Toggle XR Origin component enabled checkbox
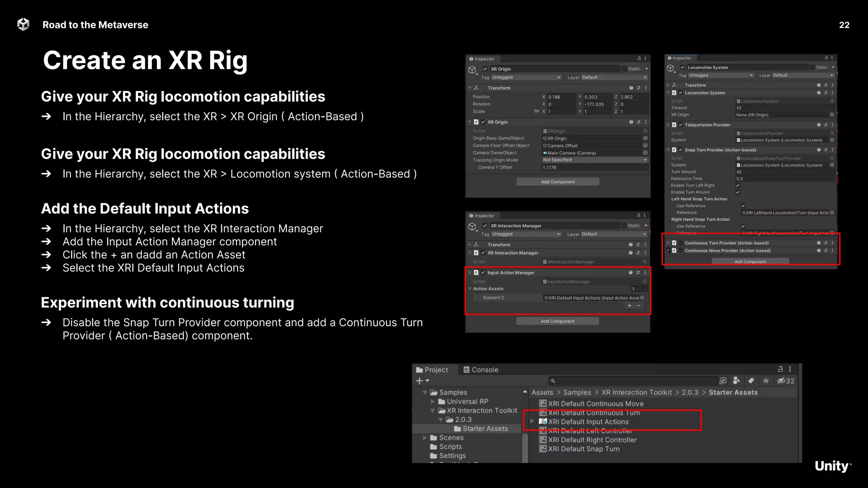The height and width of the screenshot is (488, 868). pos(483,122)
